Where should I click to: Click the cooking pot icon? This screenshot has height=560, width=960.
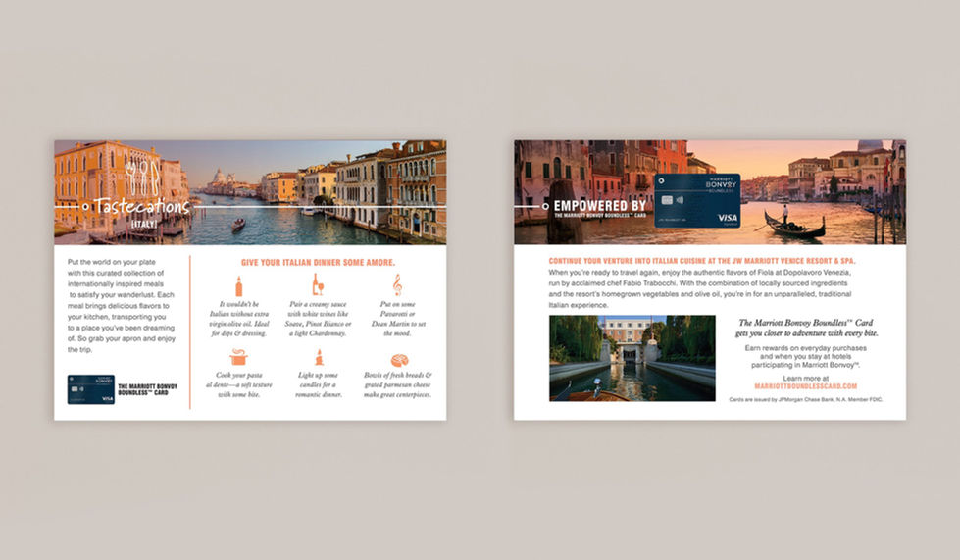(x=238, y=356)
